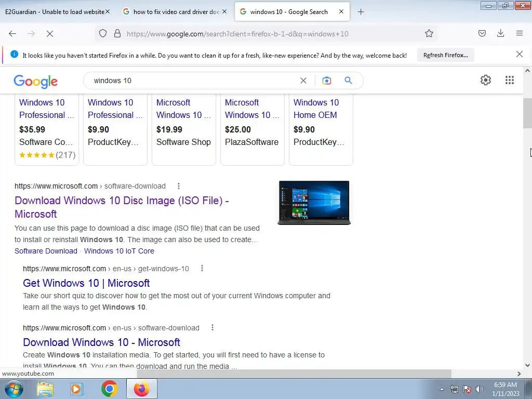Launch Windows Media Player from the taskbar

[x=76, y=389]
